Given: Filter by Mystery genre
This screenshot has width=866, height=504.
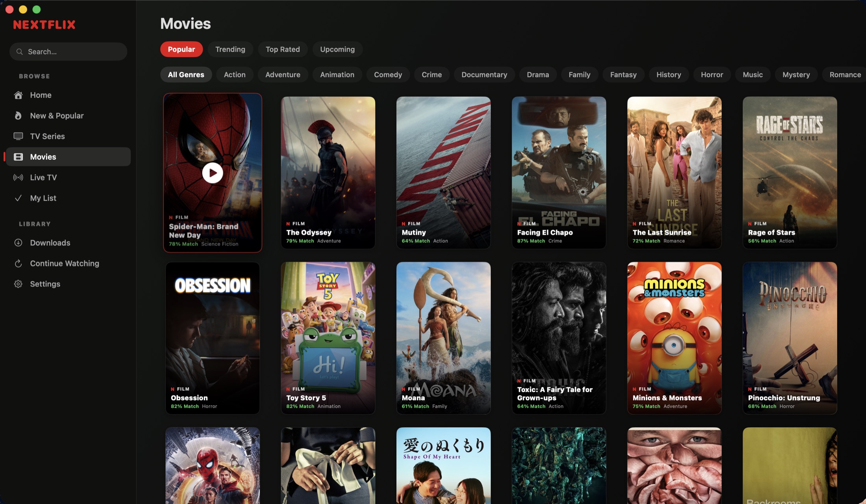Looking at the screenshot, I should pos(796,74).
